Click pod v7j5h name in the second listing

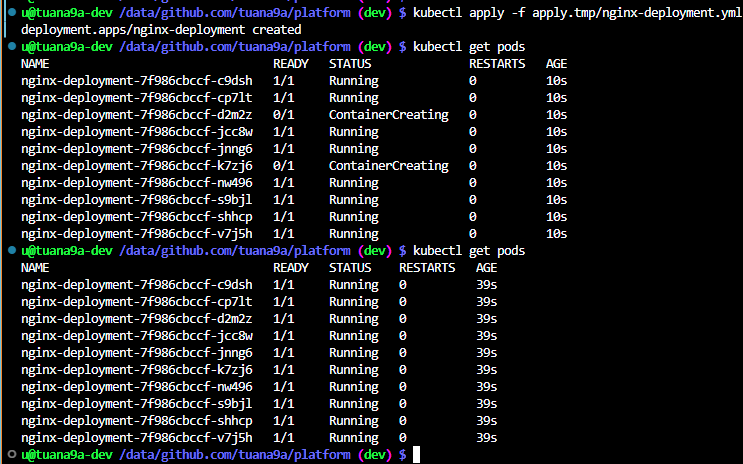point(137,438)
